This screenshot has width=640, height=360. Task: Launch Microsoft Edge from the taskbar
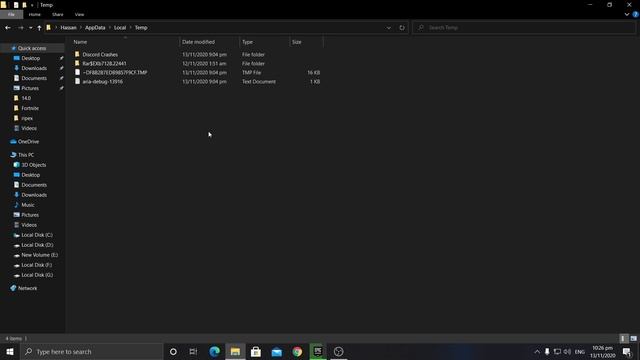(x=214, y=351)
